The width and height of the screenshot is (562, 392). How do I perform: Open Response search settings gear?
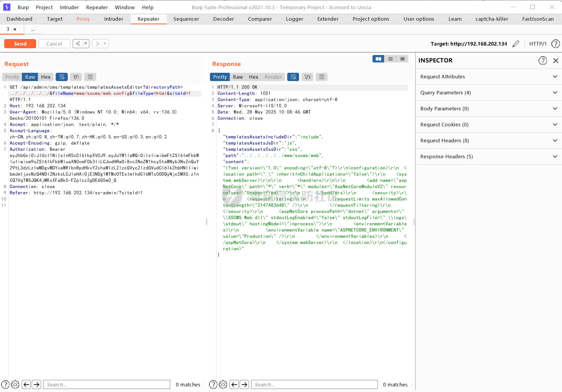(x=223, y=384)
